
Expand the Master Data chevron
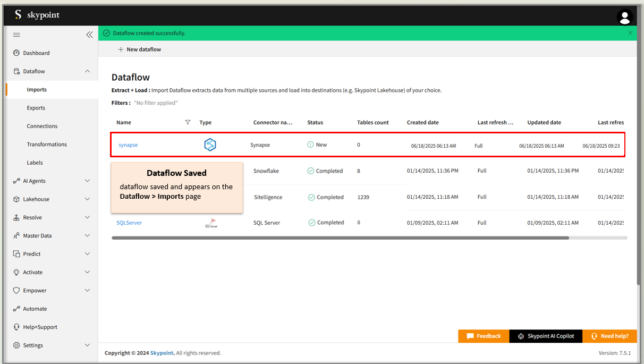[x=88, y=235]
